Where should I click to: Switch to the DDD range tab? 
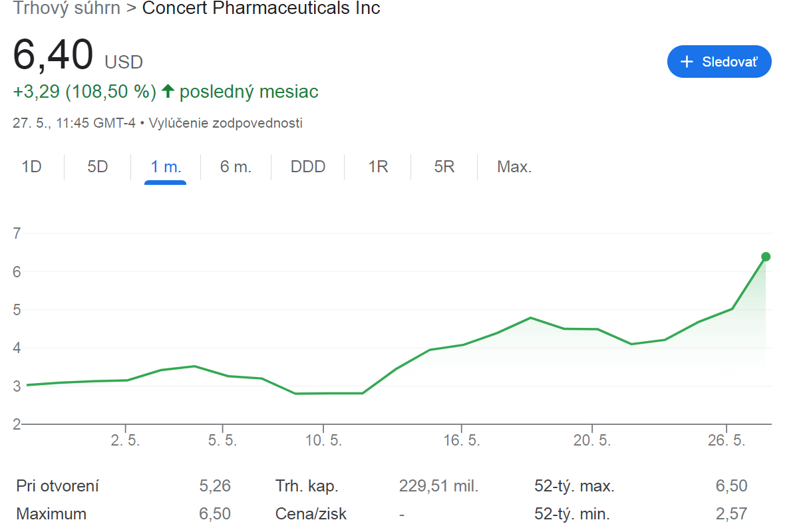308,166
